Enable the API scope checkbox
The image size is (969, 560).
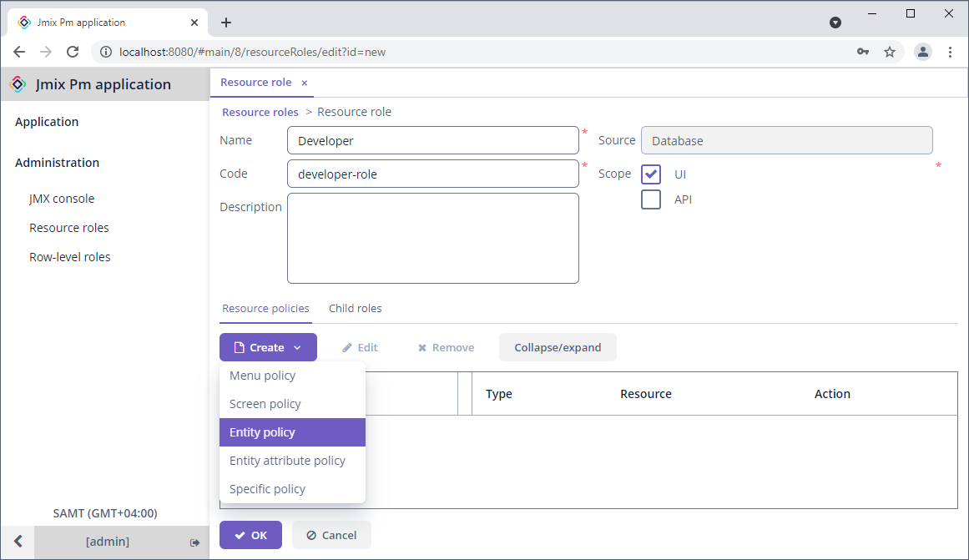(x=651, y=199)
